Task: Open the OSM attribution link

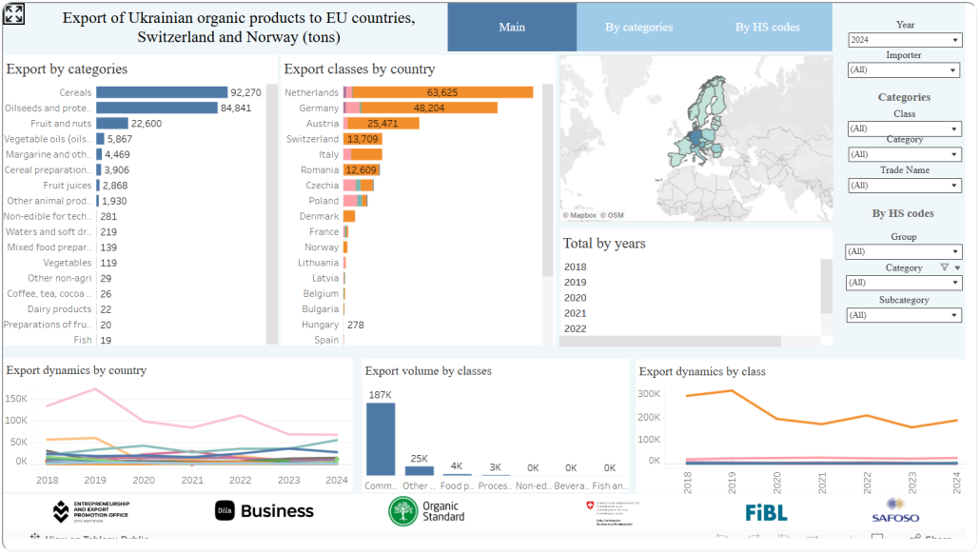Action: pos(614,215)
